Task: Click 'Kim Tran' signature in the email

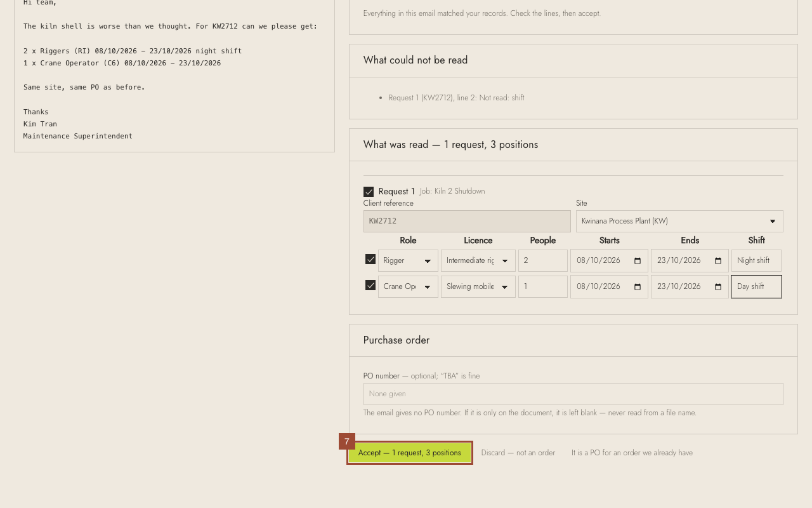Action: click(40, 124)
